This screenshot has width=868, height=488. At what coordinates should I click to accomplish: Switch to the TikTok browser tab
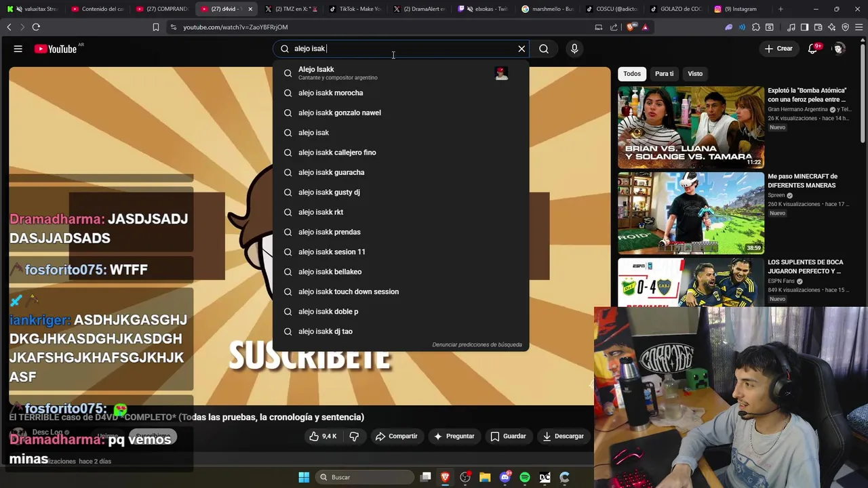(355, 9)
